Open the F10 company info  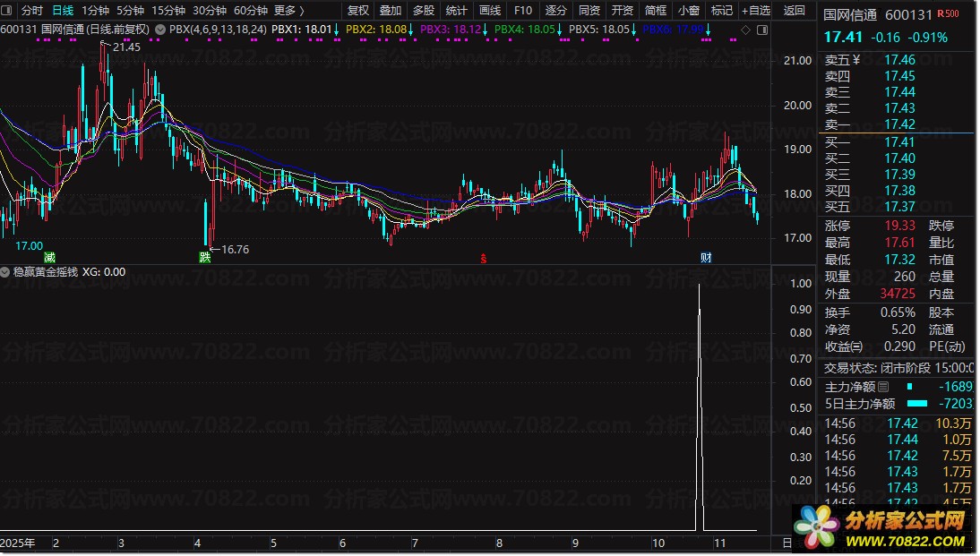click(x=522, y=11)
